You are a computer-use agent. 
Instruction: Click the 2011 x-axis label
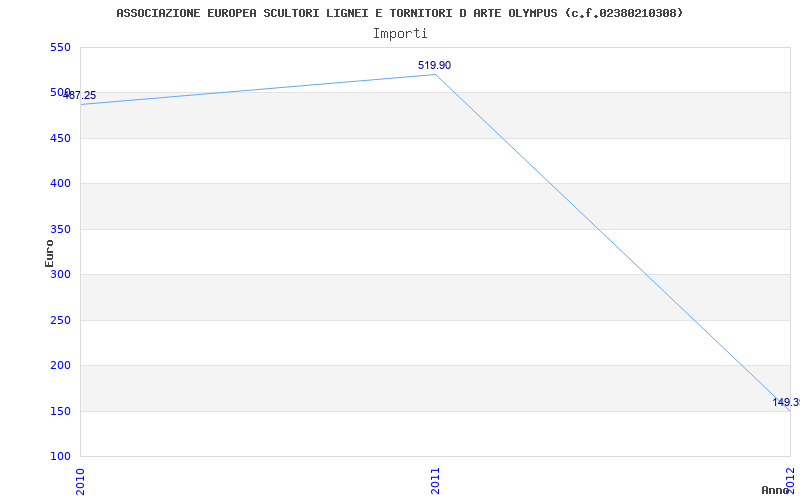coord(435,481)
